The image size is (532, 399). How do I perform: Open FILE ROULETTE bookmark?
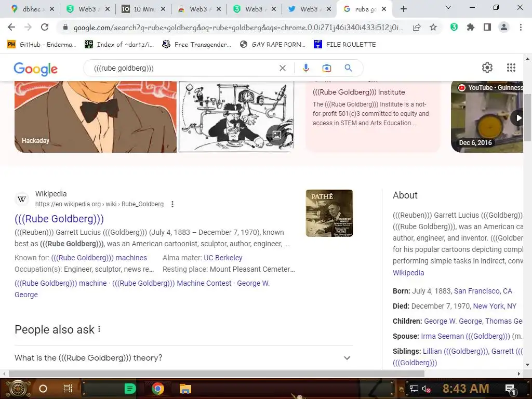(x=345, y=45)
